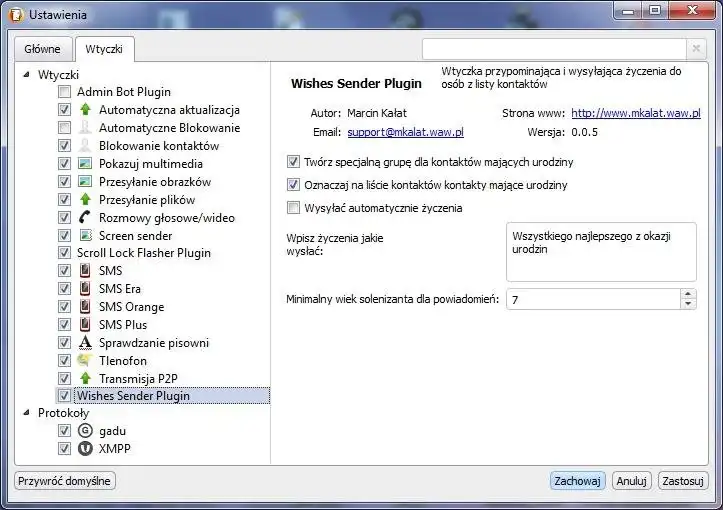
Task: Maximize the Ustawienia window
Action: click(x=655, y=11)
